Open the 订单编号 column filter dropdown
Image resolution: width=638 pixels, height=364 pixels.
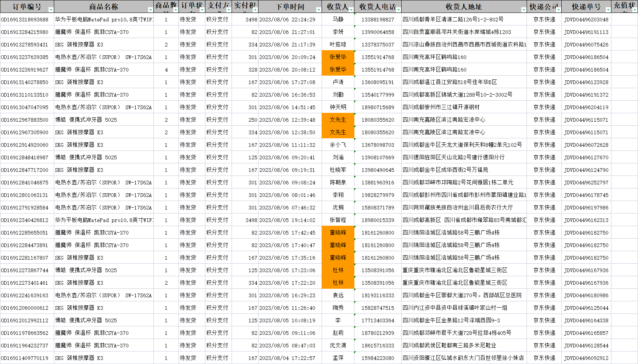(x=51, y=10)
